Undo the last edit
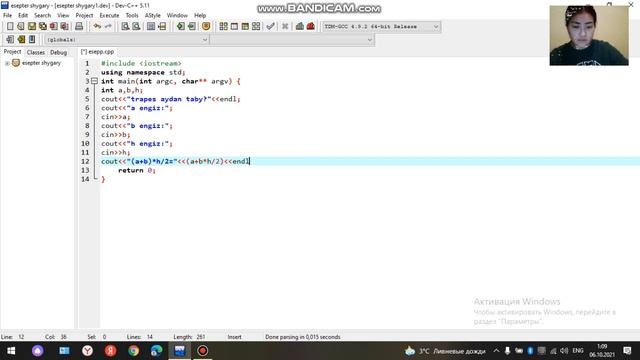640x360 pixels. tap(97, 27)
